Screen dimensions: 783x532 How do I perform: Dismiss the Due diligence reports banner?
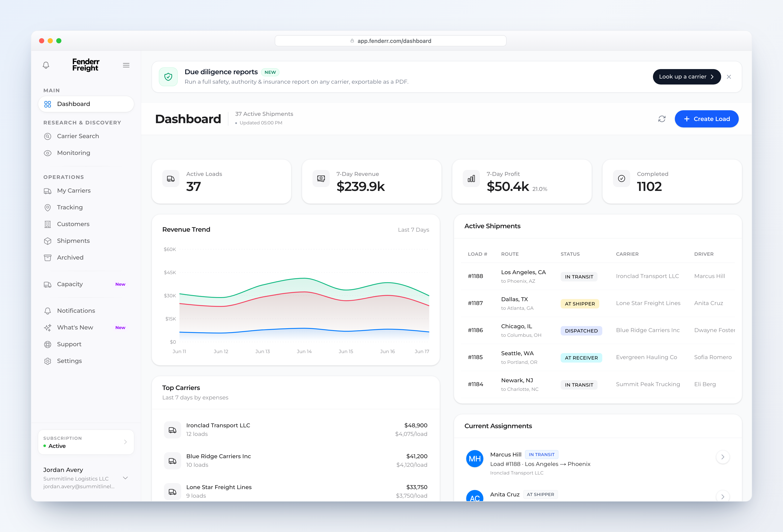point(729,77)
